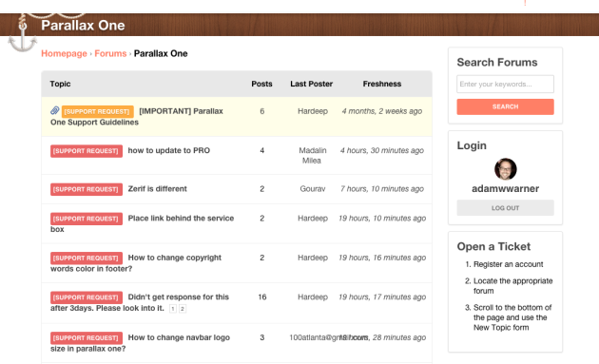599x364 pixels.
Task: Click 'Locate the appropriate forum' step text
Action: tap(513, 286)
